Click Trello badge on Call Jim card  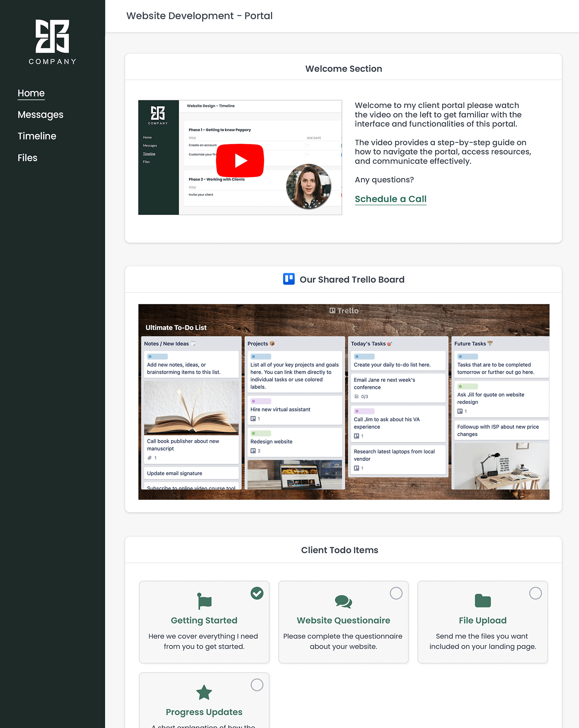pos(357,436)
